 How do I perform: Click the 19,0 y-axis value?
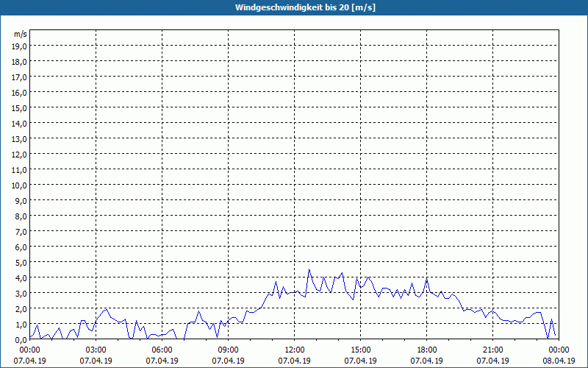point(20,46)
